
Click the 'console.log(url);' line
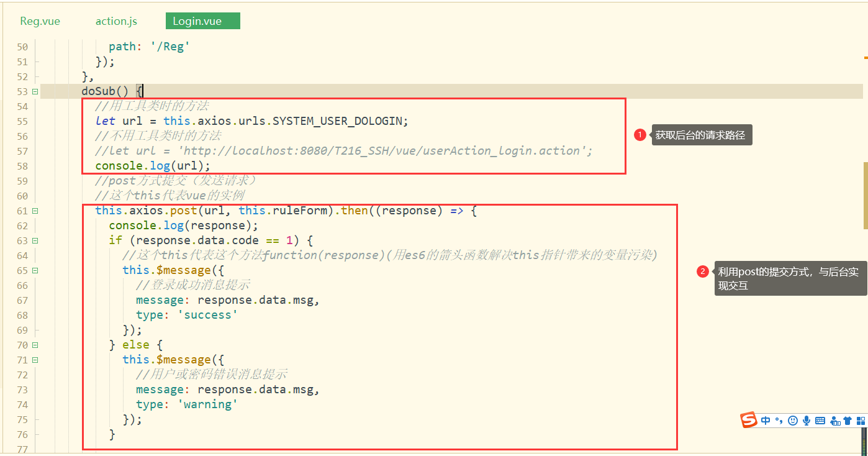(x=153, y=166)
